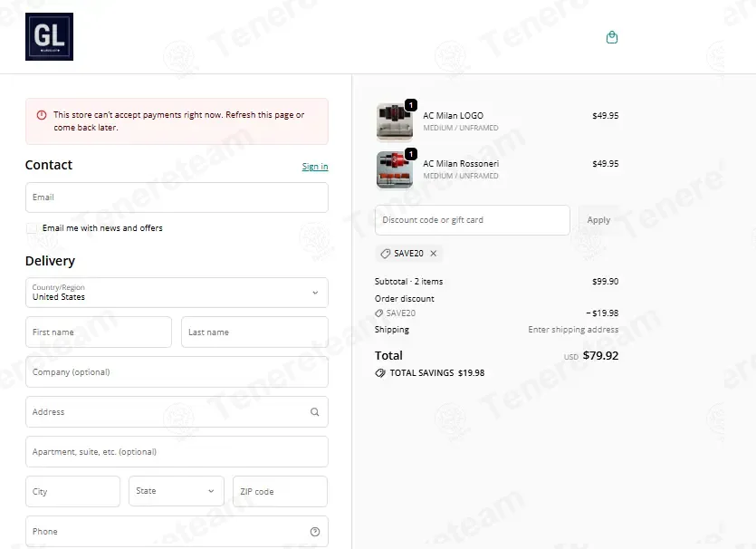Expand the State dropdown
Screen dimensions: 756x549
pos(177,491)
